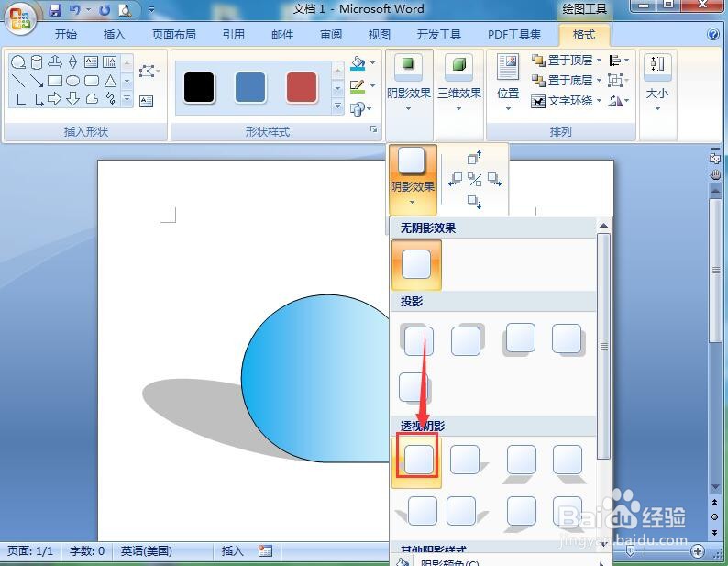Select the elbow connector shape
The width and height of the screenshot is (728, 566).
pyautogui.click(x=18, y=98)
